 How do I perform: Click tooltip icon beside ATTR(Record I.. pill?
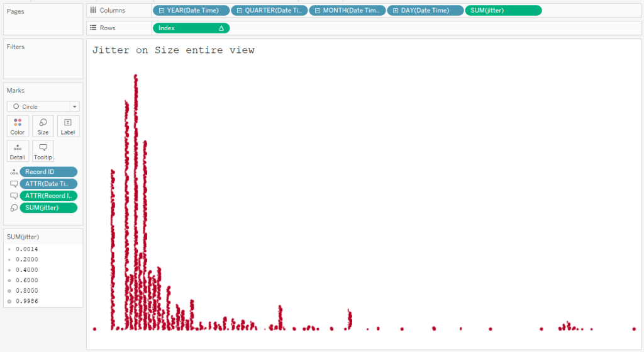tap(13, 196)
